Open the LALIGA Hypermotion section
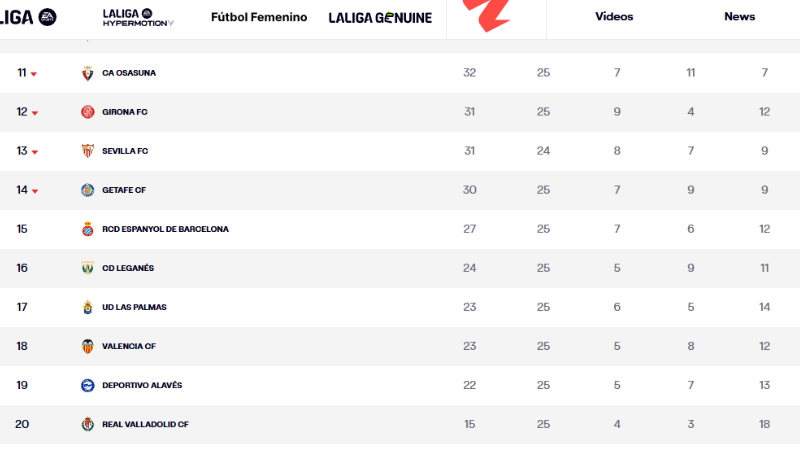The image size is (800, 450). (x=138, y=18)
